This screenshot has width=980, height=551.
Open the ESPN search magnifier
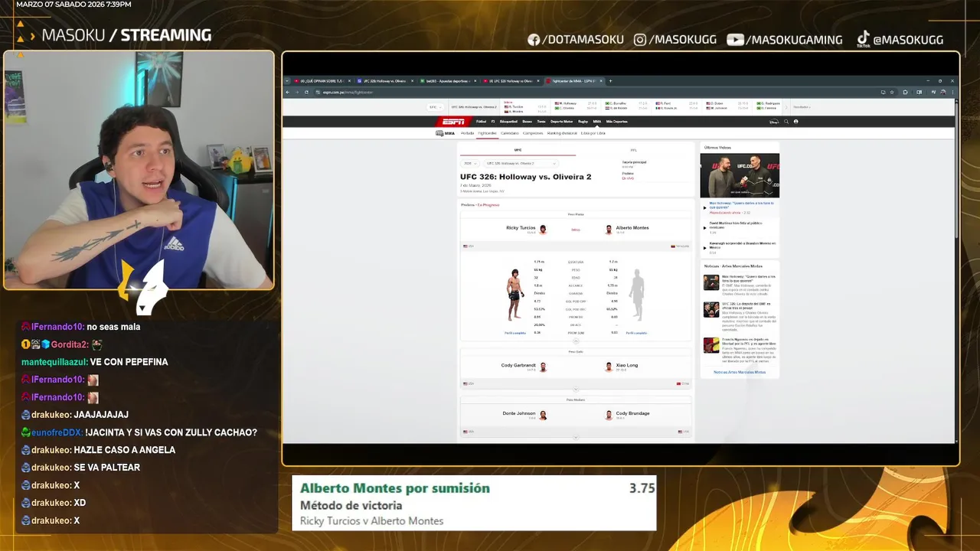coord(786,122)
